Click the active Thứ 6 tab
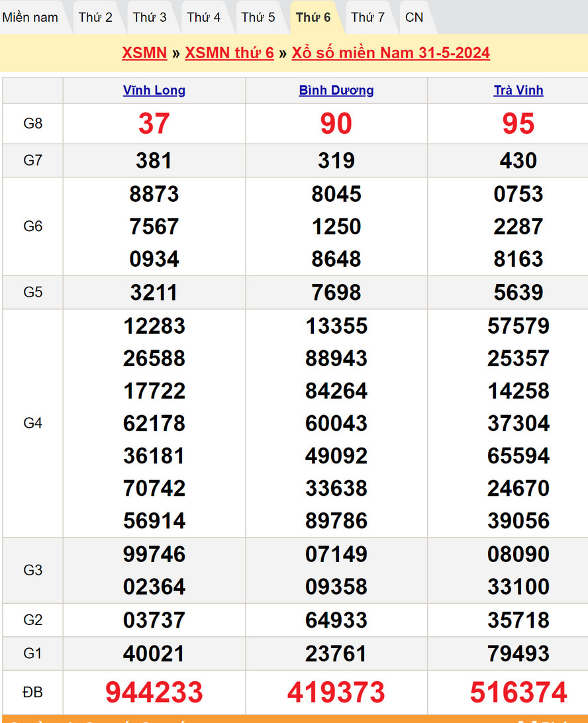This screenshot has height=723, width=588. (313, 17)
